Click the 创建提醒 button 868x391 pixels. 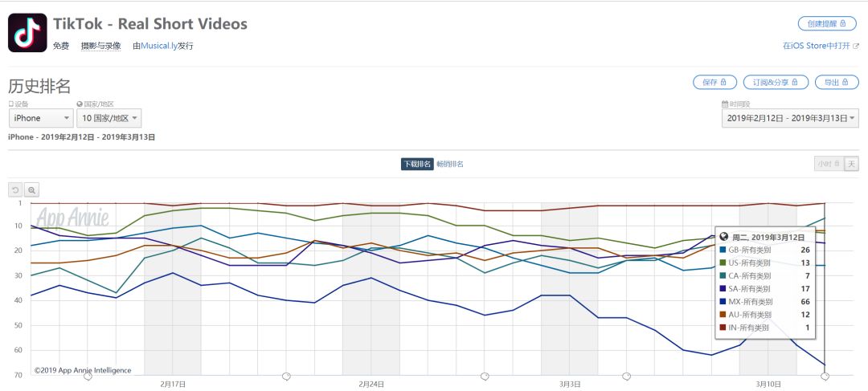click(826, 23)
